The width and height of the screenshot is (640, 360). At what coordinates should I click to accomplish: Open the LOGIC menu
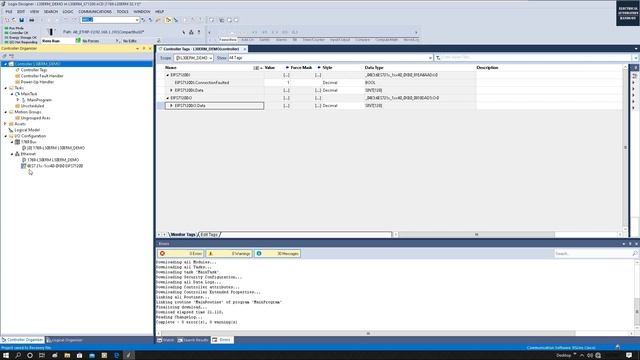pos(67,11)
